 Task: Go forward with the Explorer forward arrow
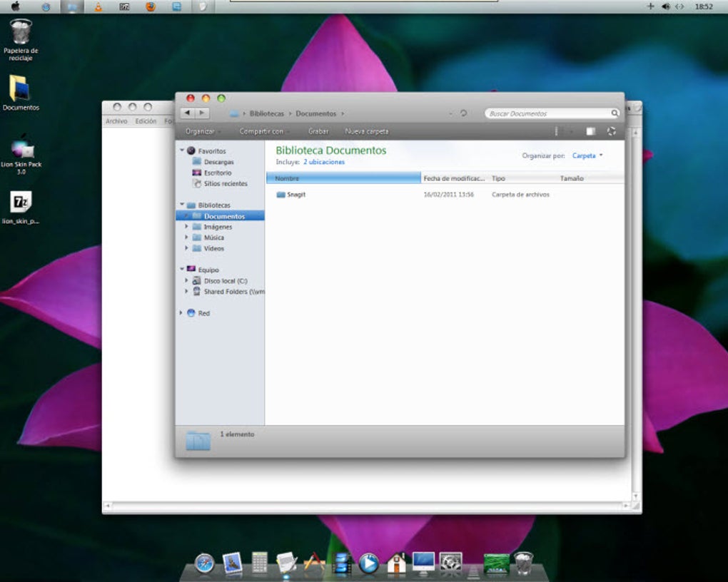202,113
